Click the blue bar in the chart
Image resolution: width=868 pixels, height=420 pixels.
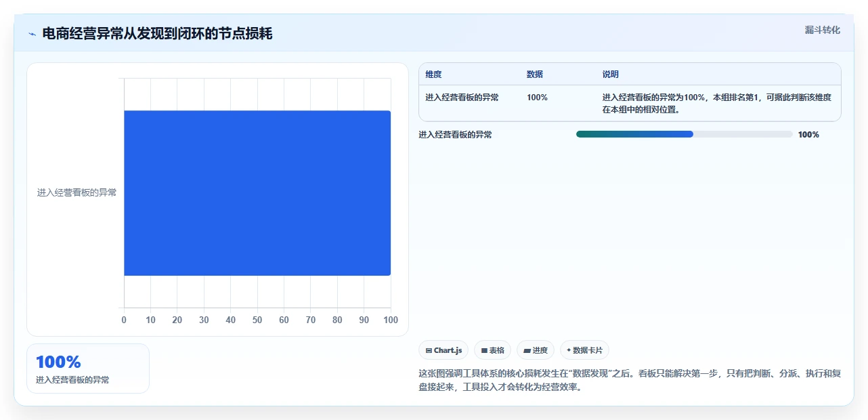pyautogui.click(x=257, y=193)
